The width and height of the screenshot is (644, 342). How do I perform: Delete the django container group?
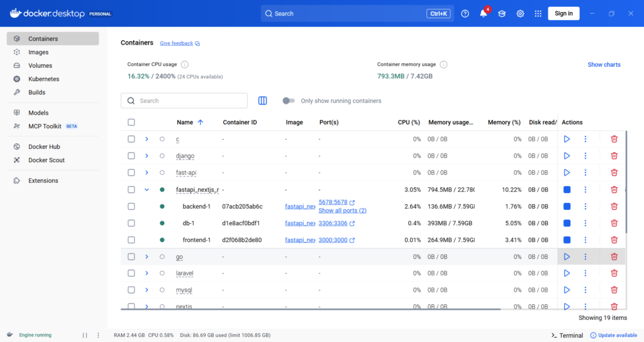coord(614,156)
